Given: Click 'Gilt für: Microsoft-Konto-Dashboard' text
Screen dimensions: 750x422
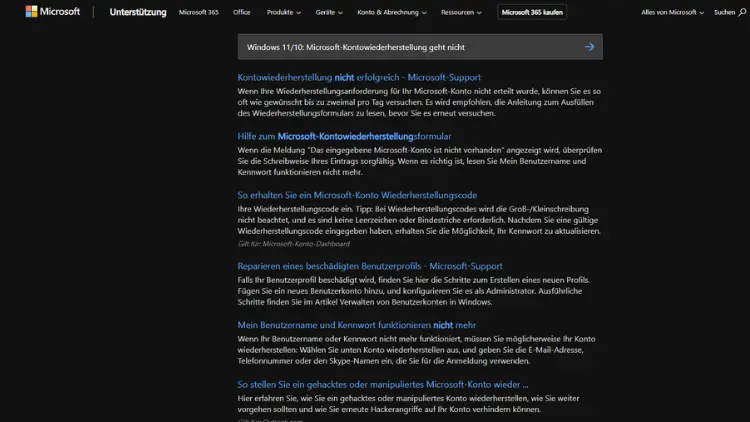Looking at the screenshot, I should [294, 244].
